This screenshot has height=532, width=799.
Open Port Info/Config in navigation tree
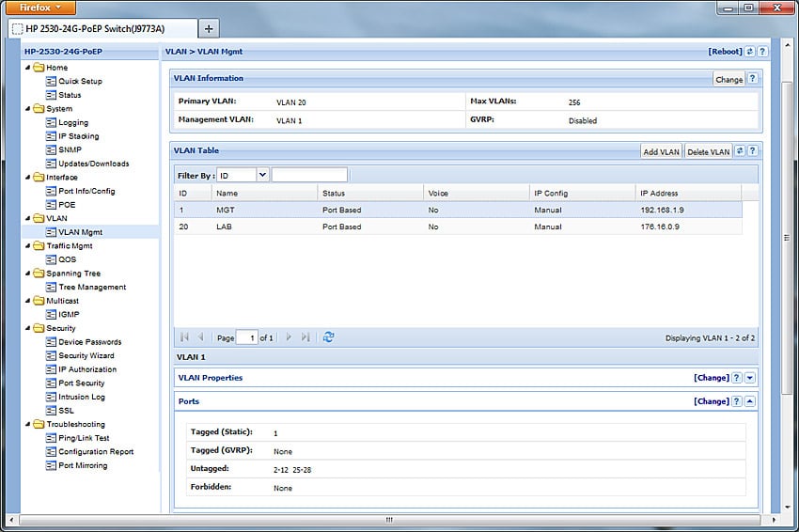point(86,191)
